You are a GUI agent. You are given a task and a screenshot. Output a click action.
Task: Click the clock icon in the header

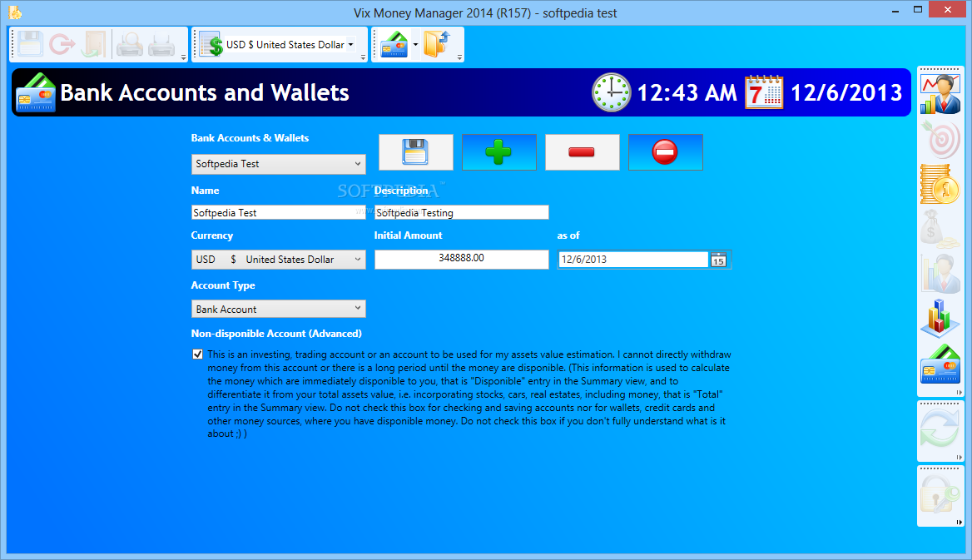(611, 92)
